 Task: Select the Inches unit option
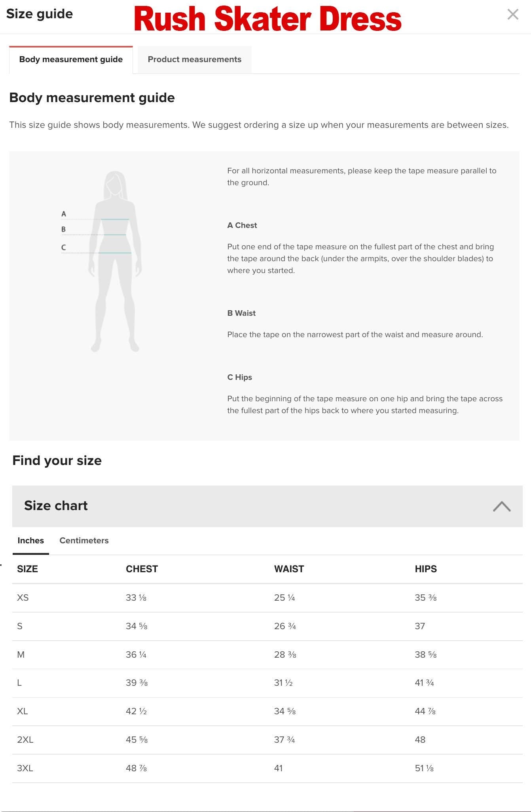tap(30, 540)
